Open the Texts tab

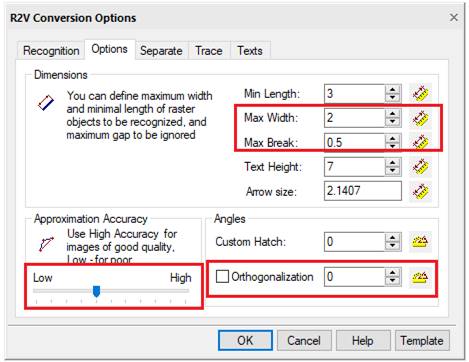pyautogui.click(x=250, y=51)
